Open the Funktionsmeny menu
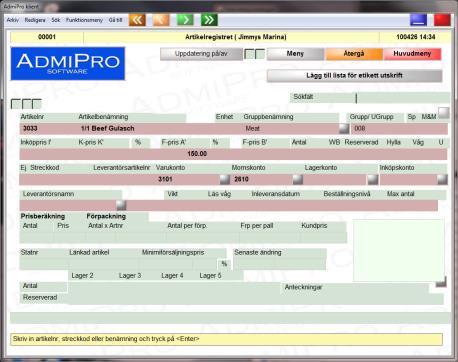458x362 pixels. [x=84, y=20]
